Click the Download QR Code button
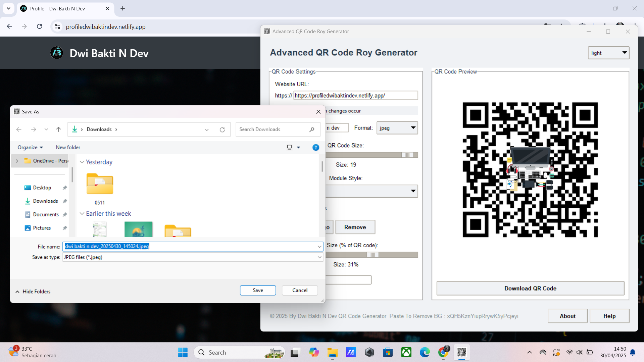The image size is (644, 362). [x=530, y=289]
